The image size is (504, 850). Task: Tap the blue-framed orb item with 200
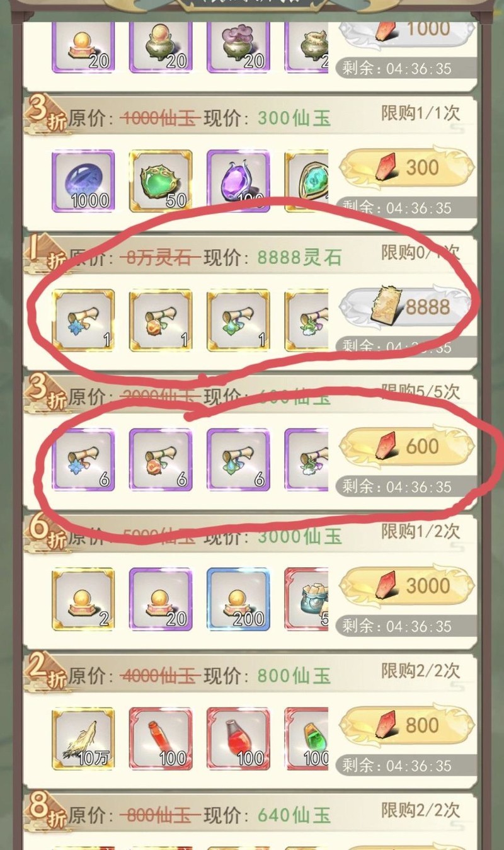(x=238, y=599)
